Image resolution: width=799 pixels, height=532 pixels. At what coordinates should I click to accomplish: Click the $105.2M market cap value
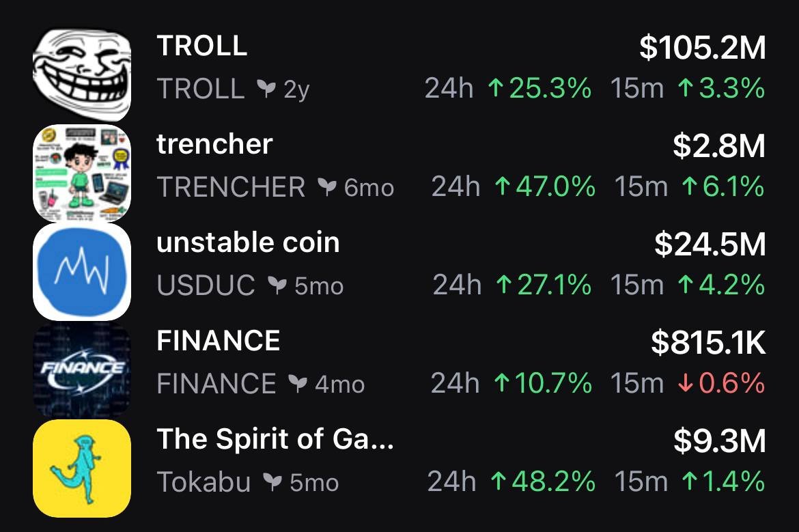(x=702, y=47)
